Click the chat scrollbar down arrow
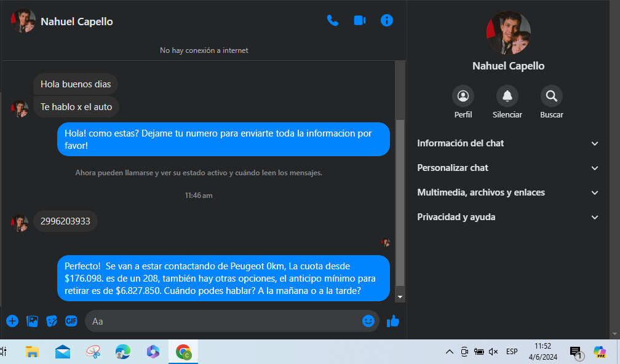 click(x=400, y=297)
